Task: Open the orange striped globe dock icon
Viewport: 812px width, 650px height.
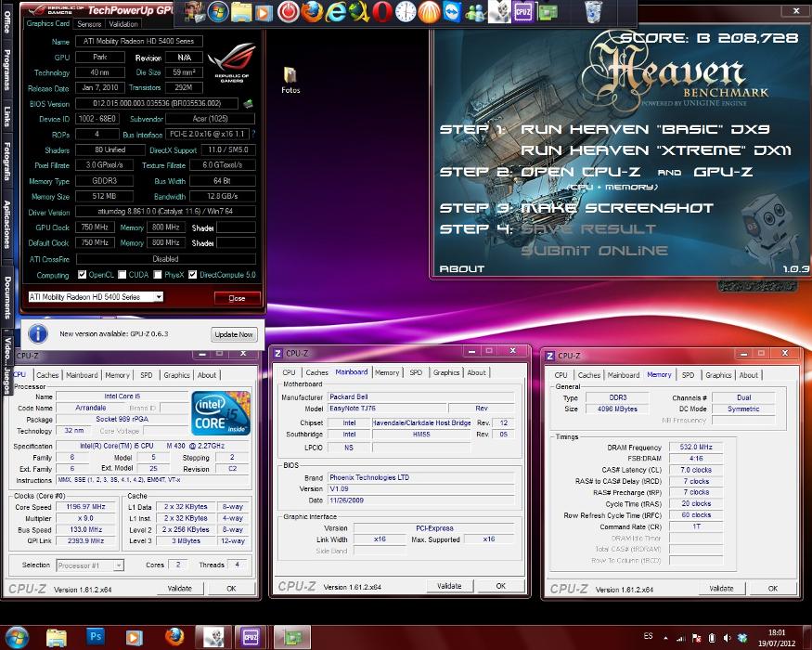Action: click(429, 12)
